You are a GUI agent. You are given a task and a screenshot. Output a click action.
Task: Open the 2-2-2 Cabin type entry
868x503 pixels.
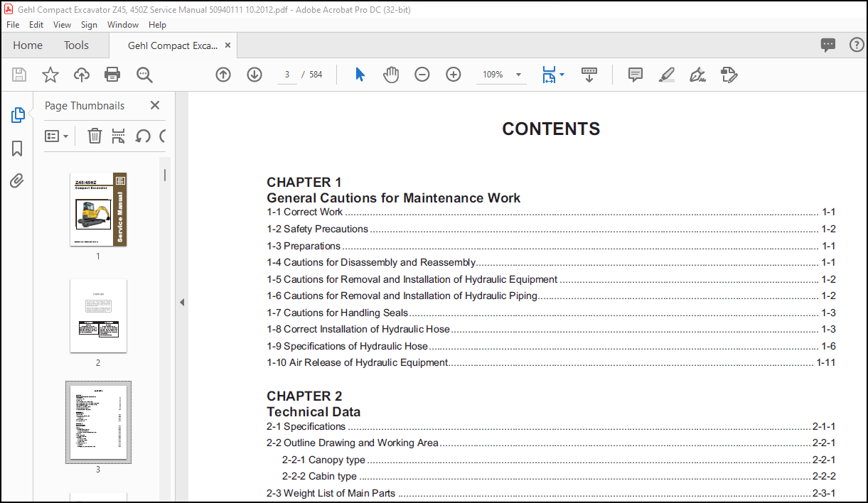coord(559,476)
